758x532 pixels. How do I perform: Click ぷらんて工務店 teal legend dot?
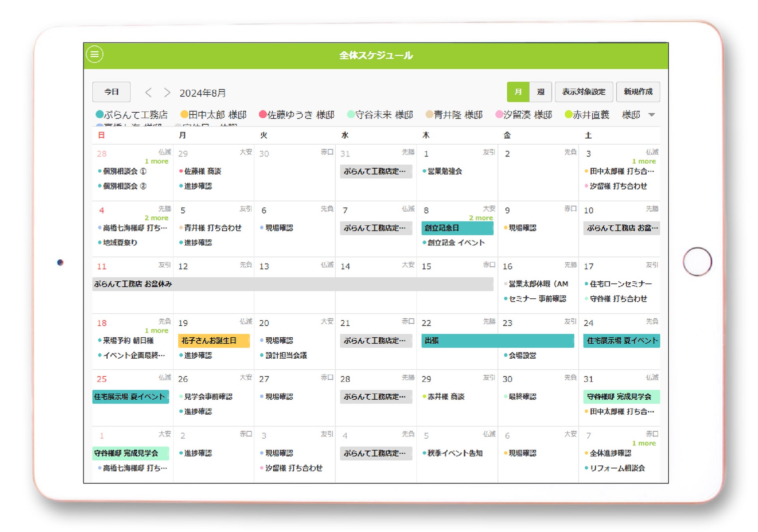[x=100, y=115]
